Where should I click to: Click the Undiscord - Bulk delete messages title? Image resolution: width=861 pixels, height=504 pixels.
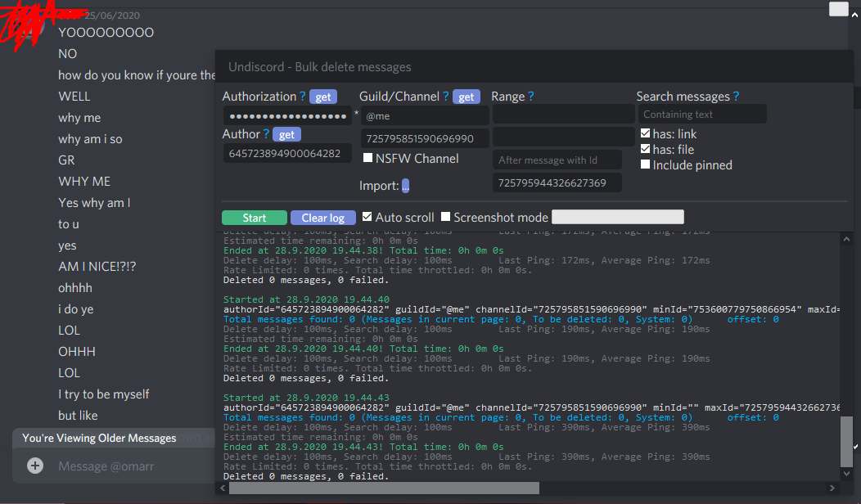[319, 67]
